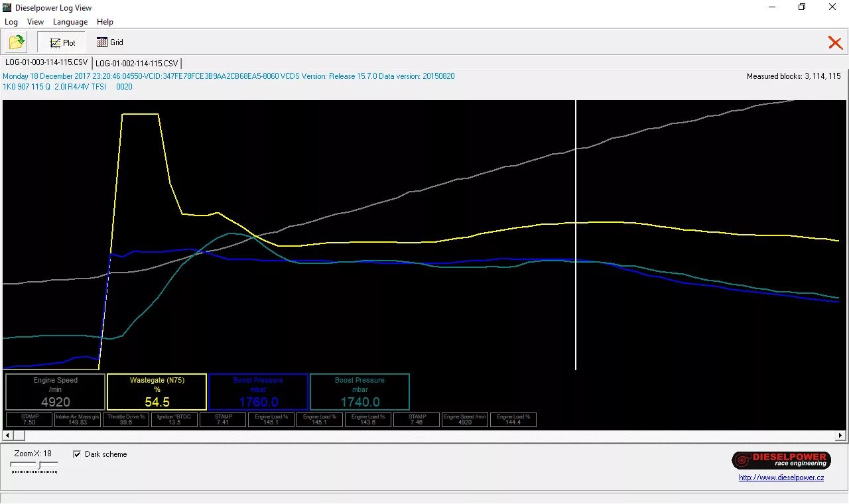The image size is (849, 504).
Task: Adjust the Zoom X slider
Action: (39, 466)
